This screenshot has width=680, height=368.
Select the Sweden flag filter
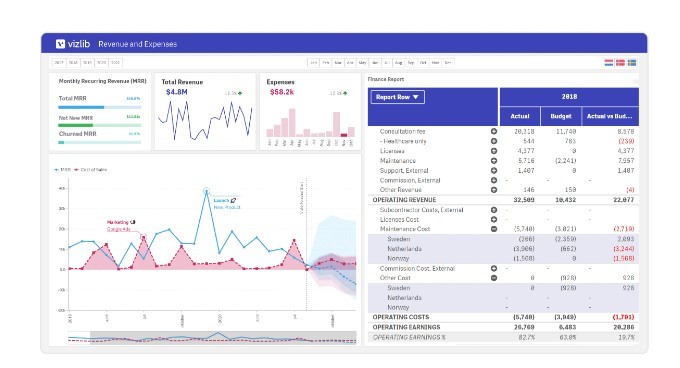click(x=632, y=63)
